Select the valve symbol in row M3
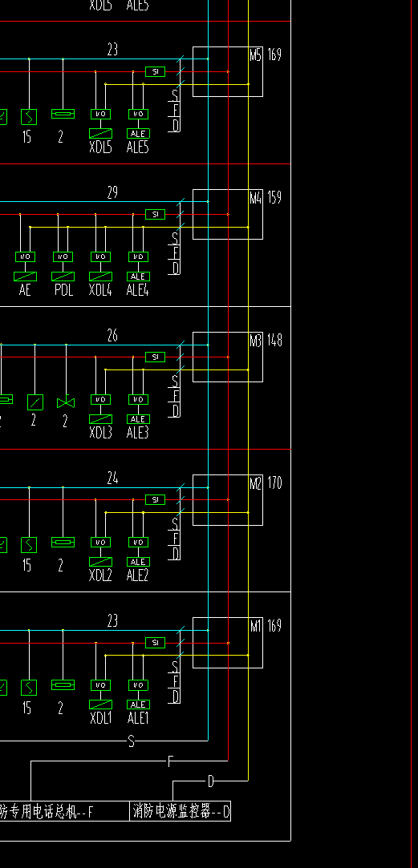This screenshot has height=868, width=418. pos(66,402)
